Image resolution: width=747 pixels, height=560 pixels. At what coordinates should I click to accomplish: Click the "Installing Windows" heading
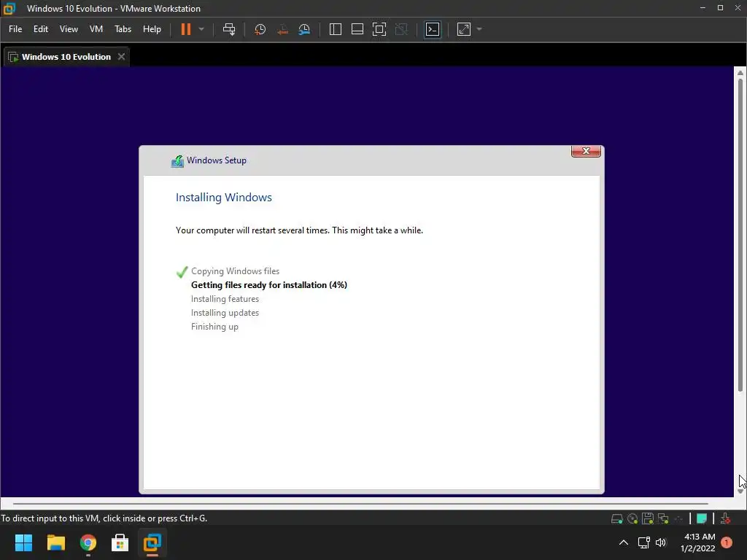pyautogui.click(x=223, y=197)
